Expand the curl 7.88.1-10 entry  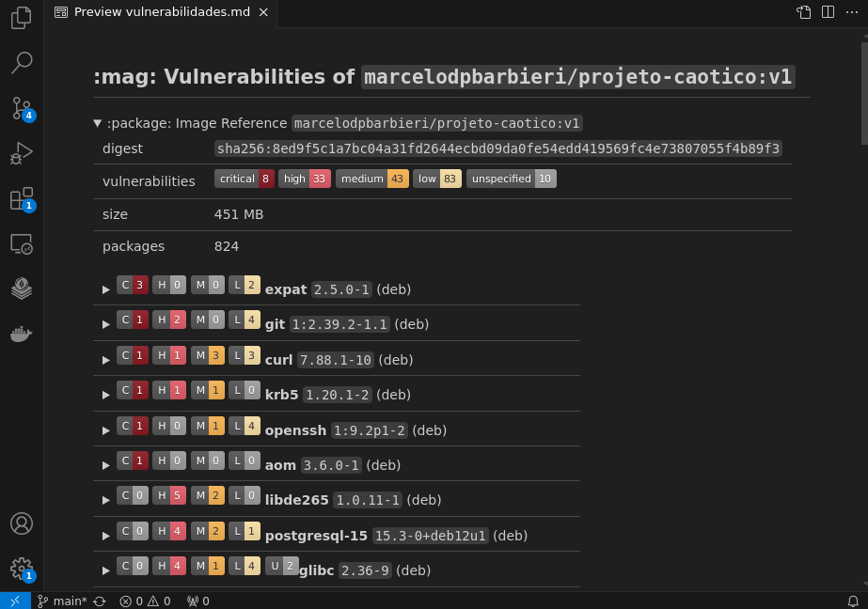[106, 360]
